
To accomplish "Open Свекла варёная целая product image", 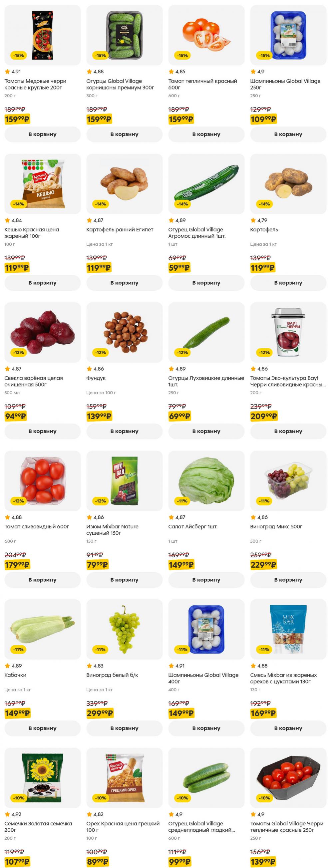I will coord(43,332).
